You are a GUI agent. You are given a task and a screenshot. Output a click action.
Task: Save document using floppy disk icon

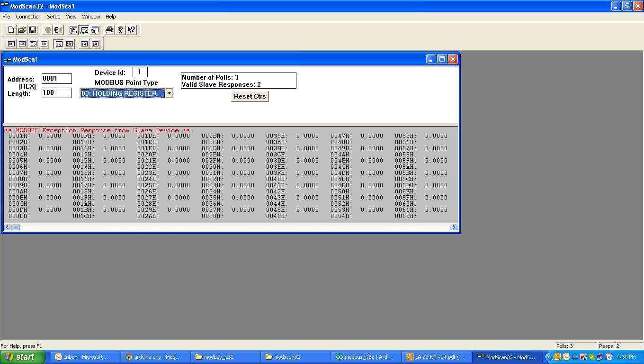pyautogui.click(x=33, y=30)
